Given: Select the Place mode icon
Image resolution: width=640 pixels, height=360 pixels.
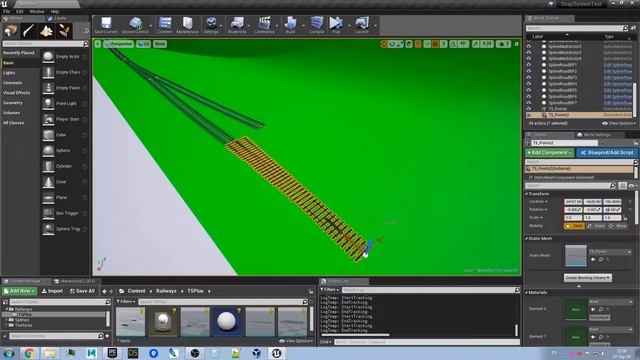Looking at the screenshot, I should (x=11, y=31).
